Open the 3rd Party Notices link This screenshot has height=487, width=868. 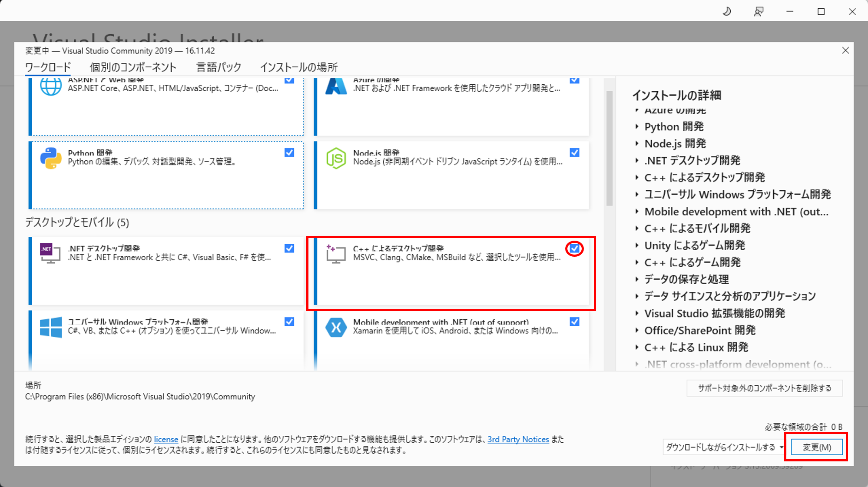518,440
